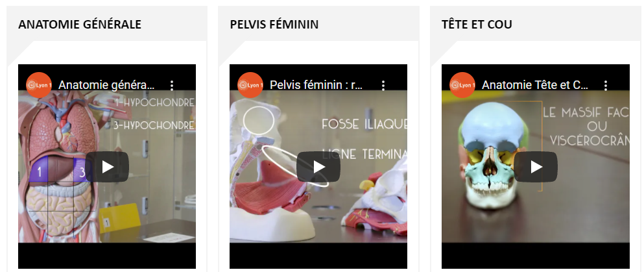The height and width of the screenshot is (272, 644).
Task: Open the 'Pelvis féminin : r...' video title
Action: (316, 85)
